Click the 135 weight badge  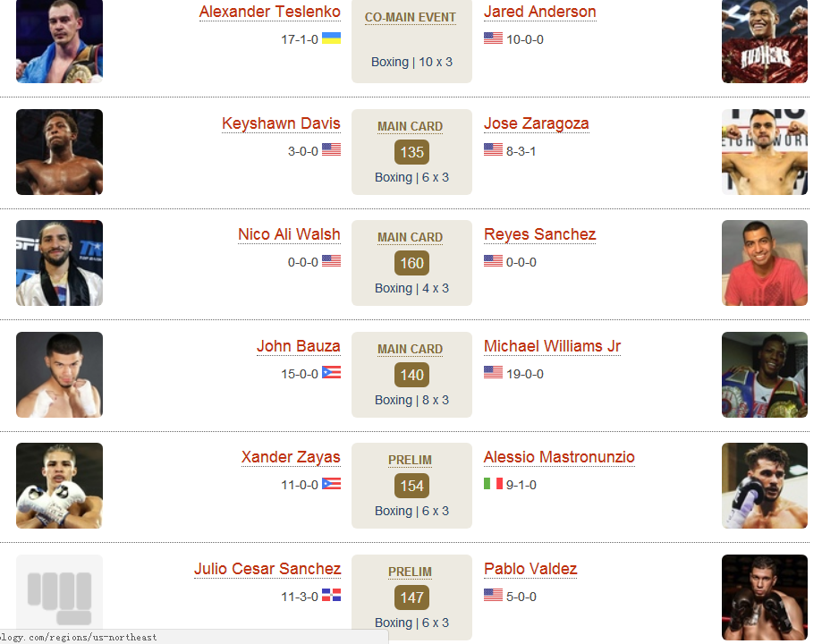point(411,152)
